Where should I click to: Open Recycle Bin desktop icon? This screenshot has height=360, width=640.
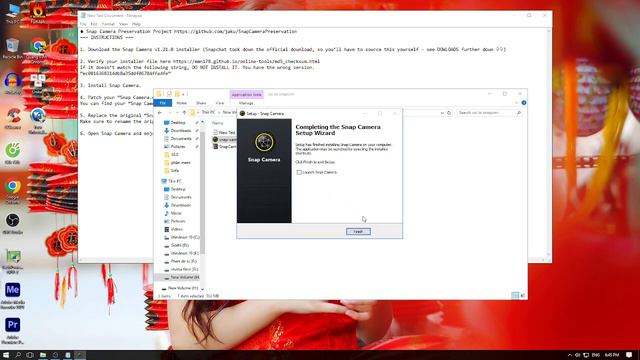12,49
